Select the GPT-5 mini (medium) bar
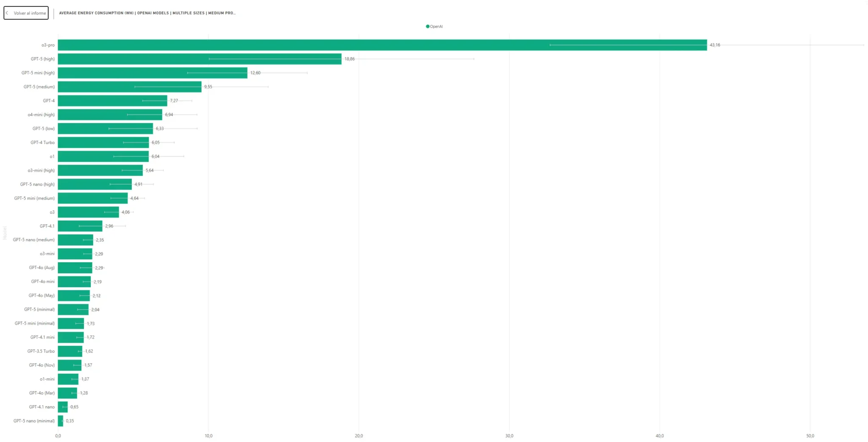This screenshot has width=868, height=442. tap(93, 198)
